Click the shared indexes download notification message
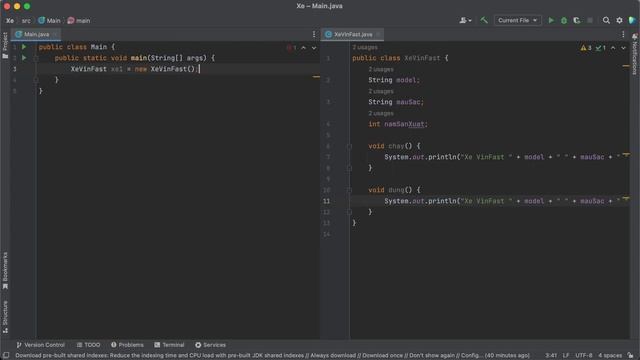Screen dimensions: 640x360 click(272, 356)
